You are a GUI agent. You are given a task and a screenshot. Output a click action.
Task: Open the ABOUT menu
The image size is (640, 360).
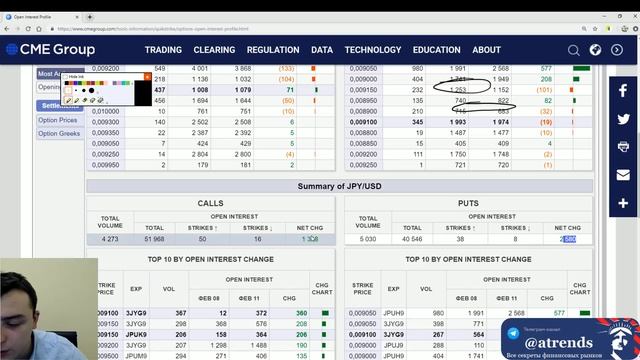point(487,50)
